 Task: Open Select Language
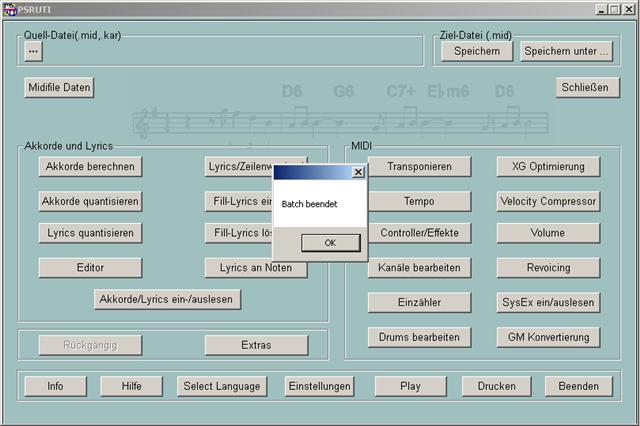[x=222, y=386]
